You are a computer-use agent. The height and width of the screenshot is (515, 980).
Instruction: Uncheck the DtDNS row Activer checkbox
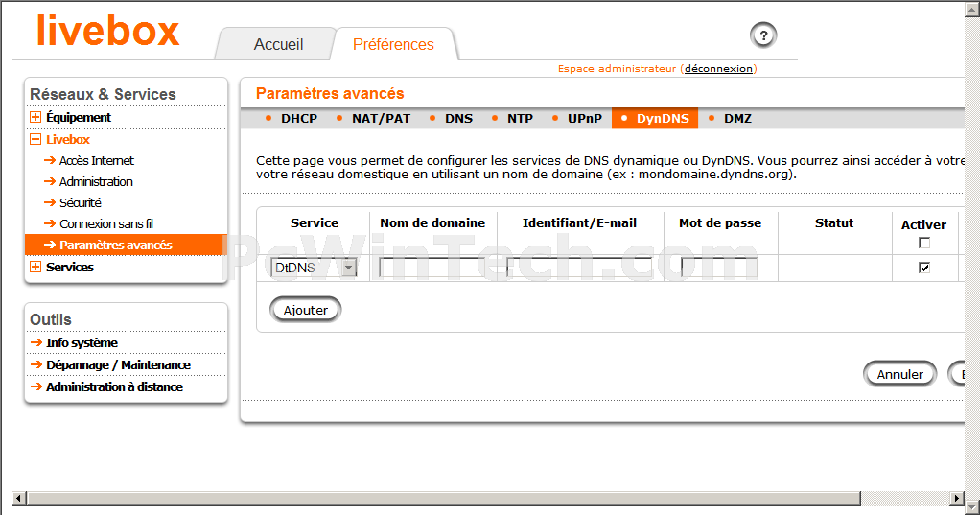coord(924,268)
